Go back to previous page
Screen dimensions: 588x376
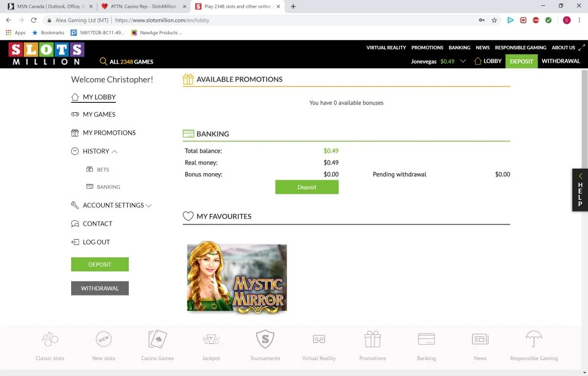(x=9, y=20)
